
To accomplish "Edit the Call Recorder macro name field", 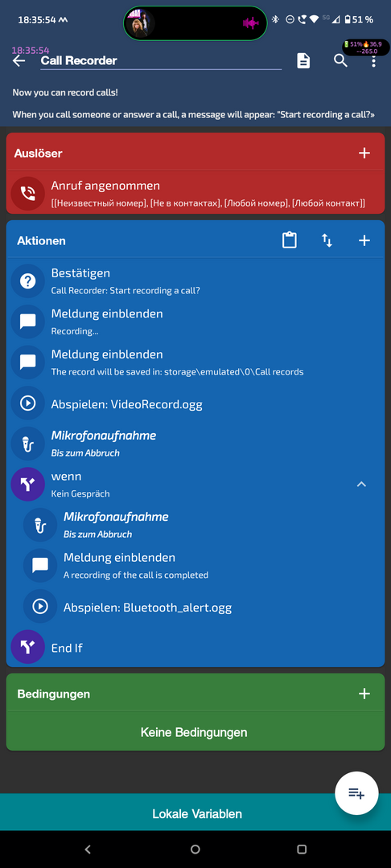I will point(161,61).
